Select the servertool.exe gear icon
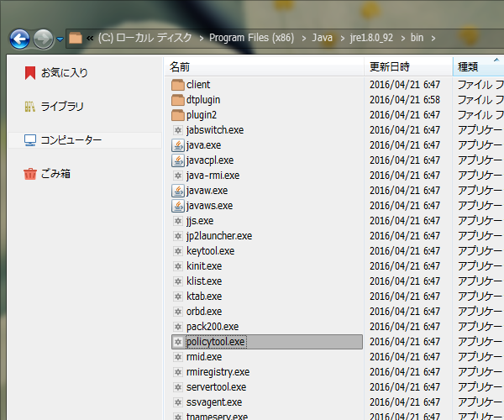The image size is (504, 420). [178, 387]
